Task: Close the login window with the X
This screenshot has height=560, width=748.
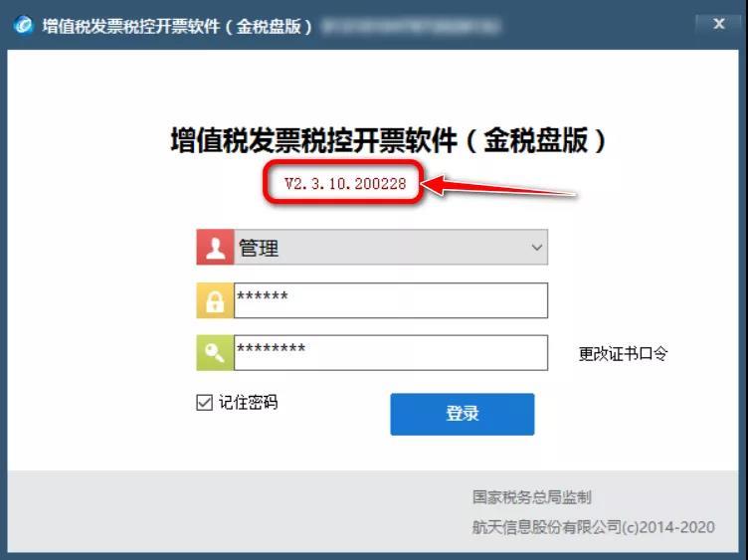Action: pos(719,24)
